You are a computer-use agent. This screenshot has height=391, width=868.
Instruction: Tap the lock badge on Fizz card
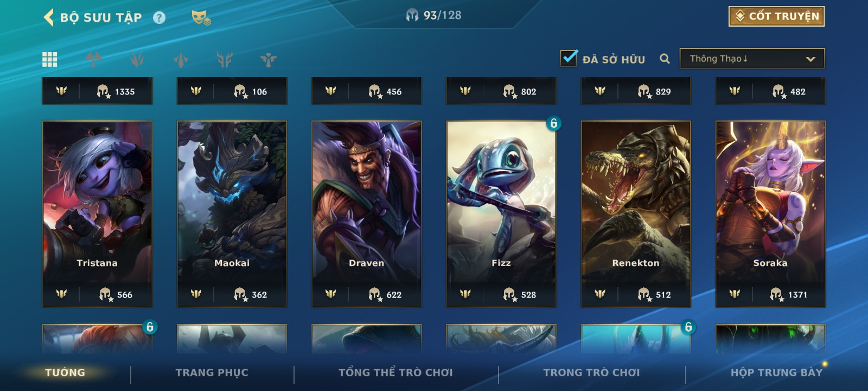(553, 123)
